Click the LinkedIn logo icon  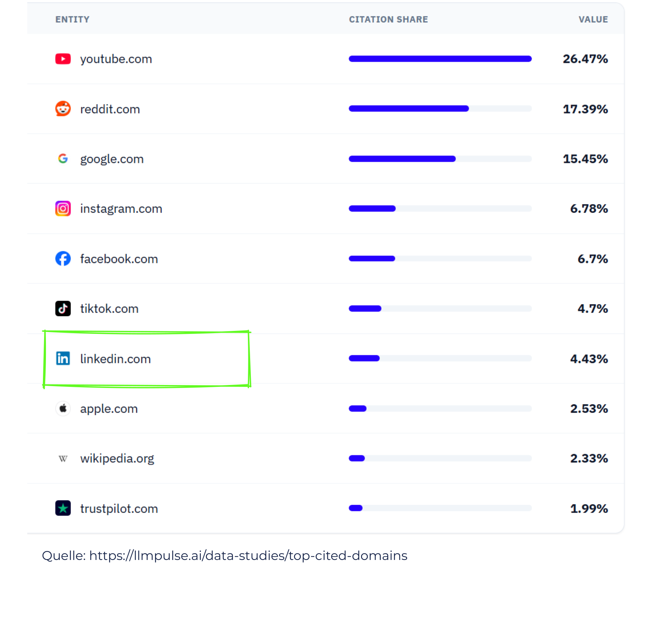[63, 359]
